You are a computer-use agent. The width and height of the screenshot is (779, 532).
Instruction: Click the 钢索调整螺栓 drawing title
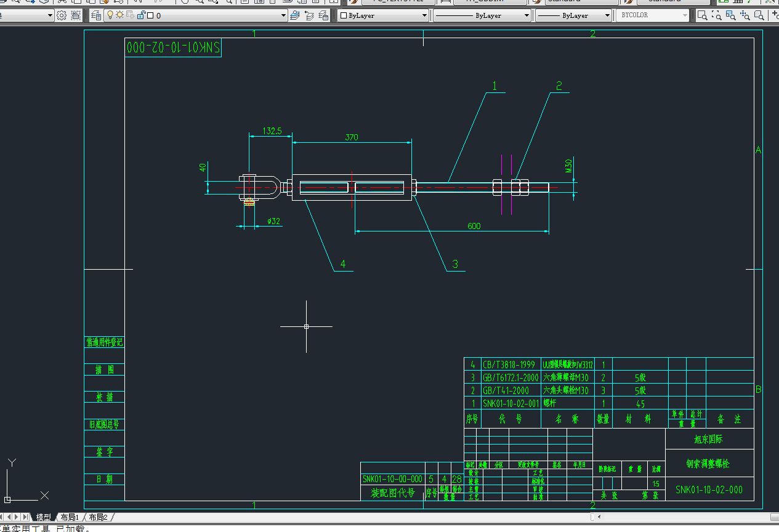709,463
